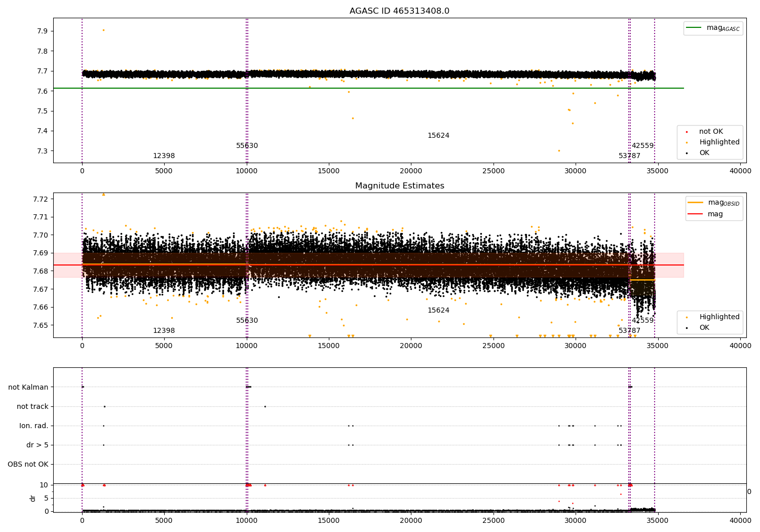Click the 7.3 y-axis tick label
The height and width of the screenshot is (532, 760).
(x=43, y=151)
